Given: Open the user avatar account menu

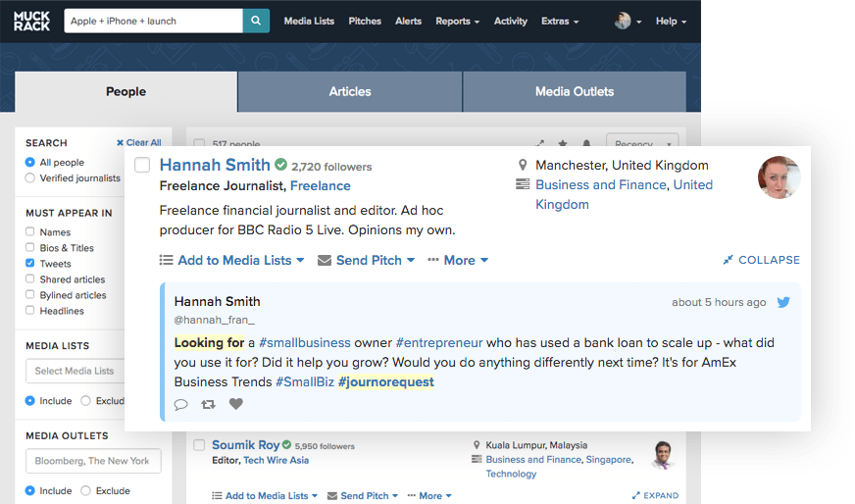Looking at the screenshot, I should point(628,21).
